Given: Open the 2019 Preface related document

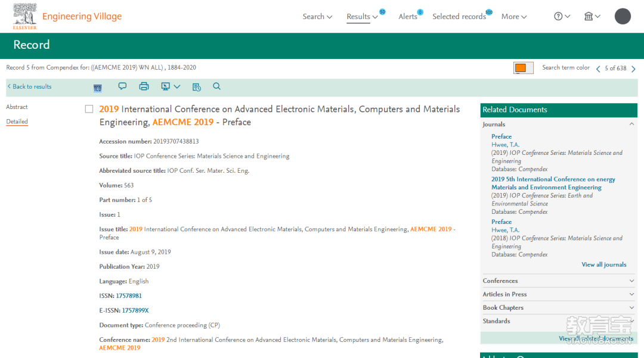Looking at the screenshot, I should click(x=501, y=136).
